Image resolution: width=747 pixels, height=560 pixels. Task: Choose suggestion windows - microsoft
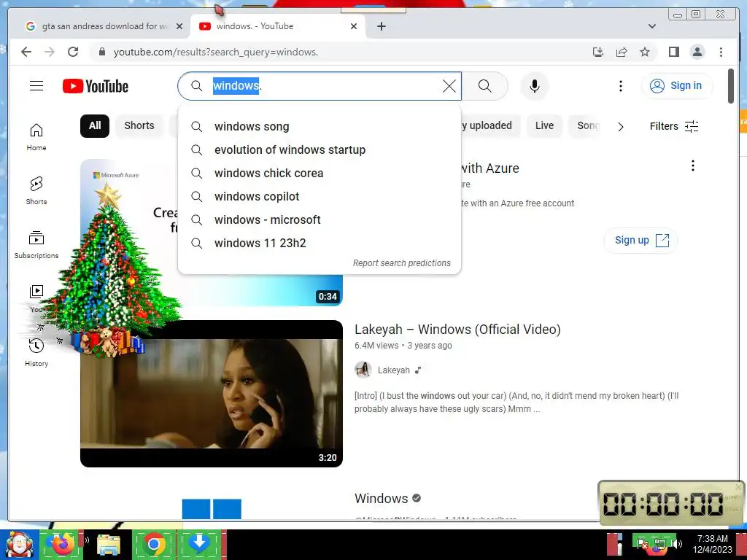(320, 220)
